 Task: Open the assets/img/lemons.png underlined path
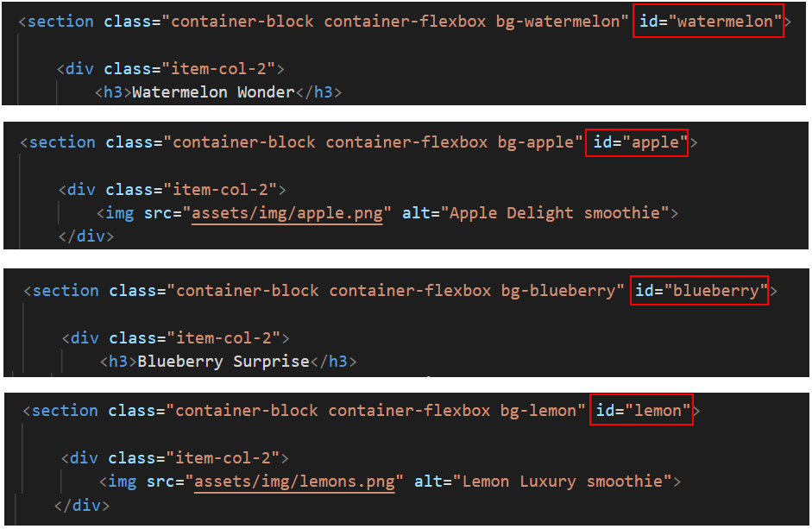click(x=294, y=482)
